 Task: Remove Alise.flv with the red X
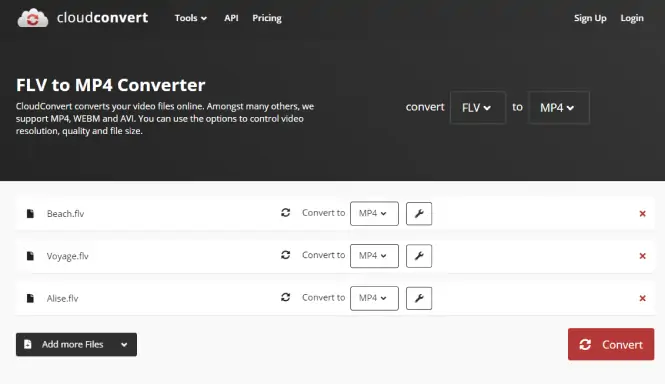click(643, 299)
